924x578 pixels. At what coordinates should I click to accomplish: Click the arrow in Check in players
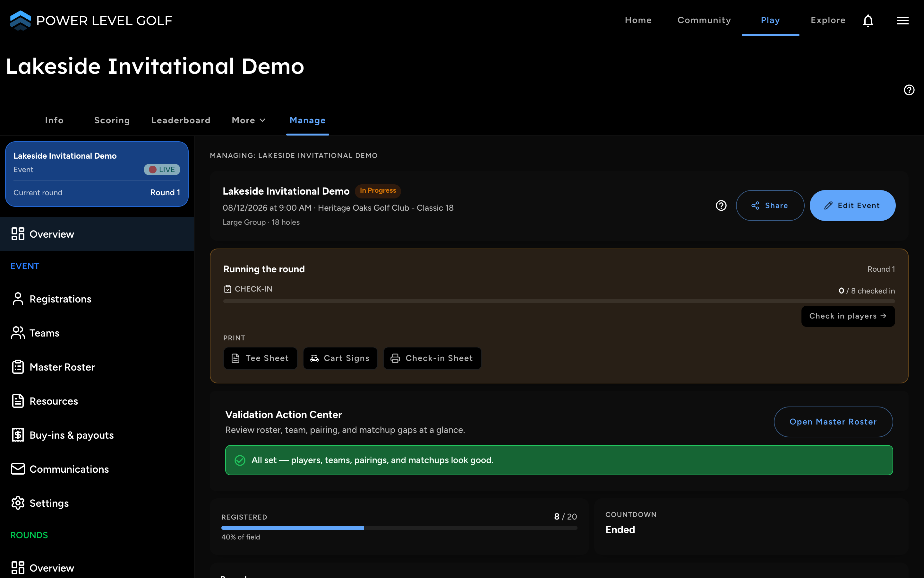(x=883, y=316)
